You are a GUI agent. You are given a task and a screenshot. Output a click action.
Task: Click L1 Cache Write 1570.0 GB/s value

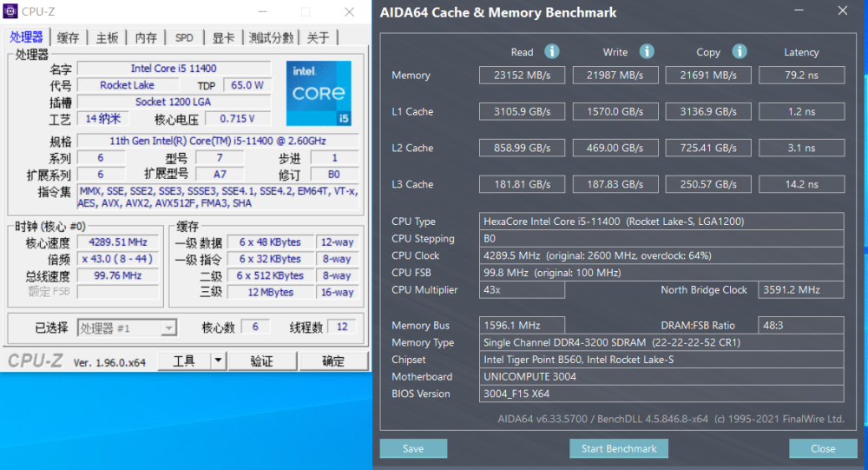coord(615,111)
